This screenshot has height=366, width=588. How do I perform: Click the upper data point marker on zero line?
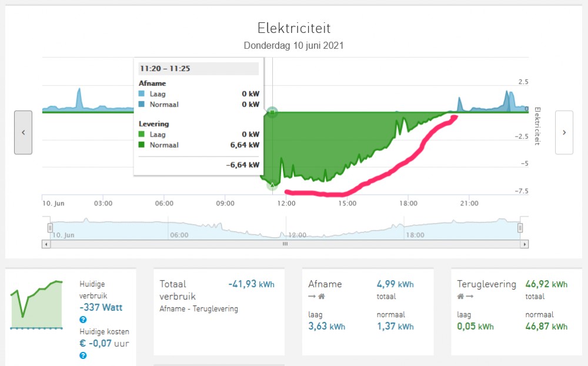pyautogui.click(x=272, y=111)
